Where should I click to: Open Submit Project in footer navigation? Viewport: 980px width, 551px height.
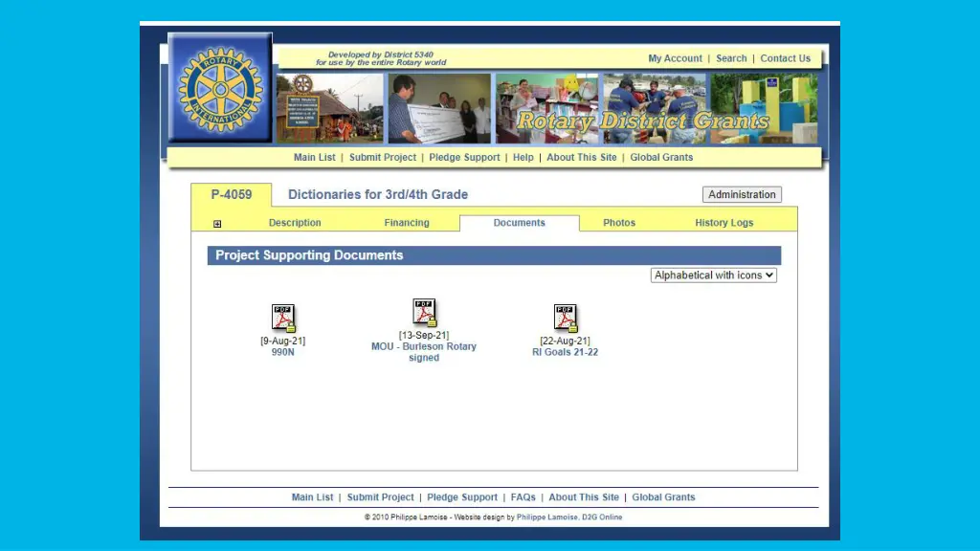click(x=381, y=497)
